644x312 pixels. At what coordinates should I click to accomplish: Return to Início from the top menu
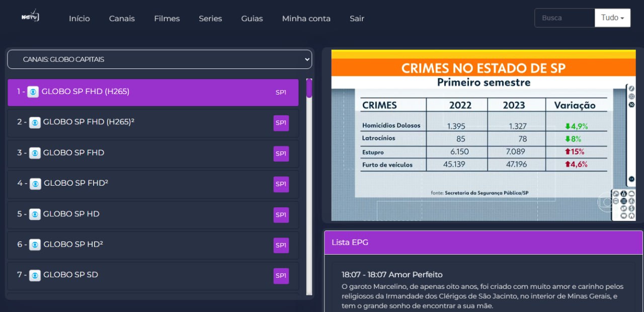coord(79,18)
